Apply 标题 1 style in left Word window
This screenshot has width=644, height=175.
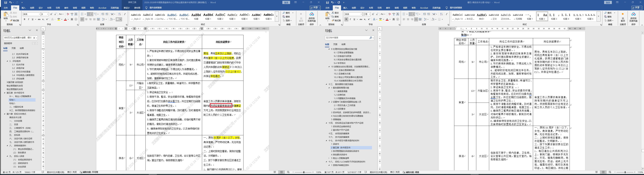[208, 16]
